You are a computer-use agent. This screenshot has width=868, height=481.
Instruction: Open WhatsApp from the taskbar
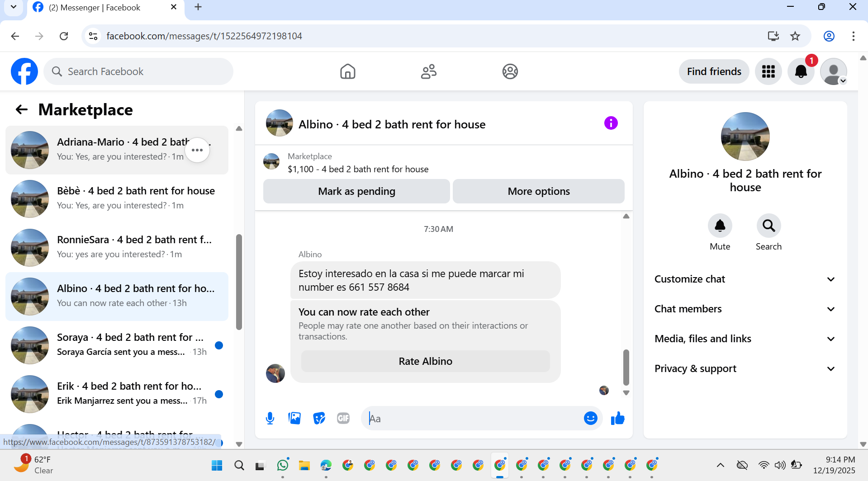tap(283, 465)
